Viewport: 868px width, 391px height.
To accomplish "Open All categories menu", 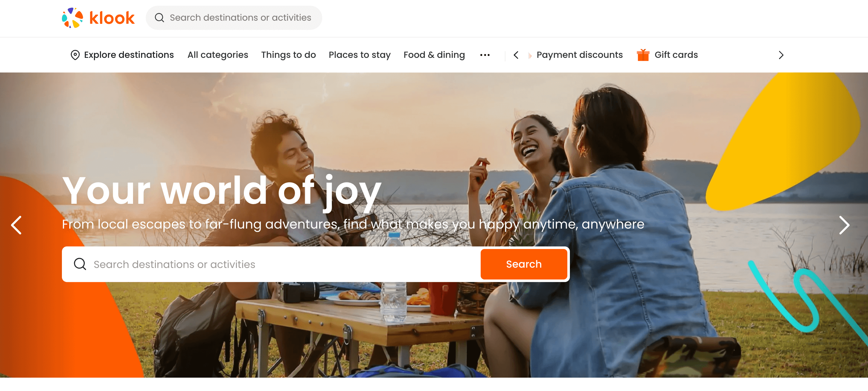I will [x=218, y=55].
